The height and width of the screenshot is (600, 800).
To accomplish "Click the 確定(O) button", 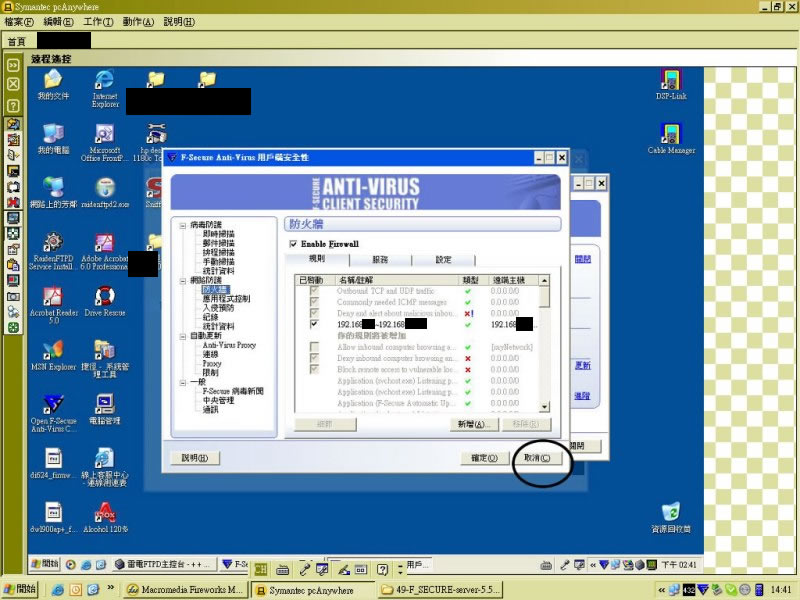I will [x=484, y=458].
